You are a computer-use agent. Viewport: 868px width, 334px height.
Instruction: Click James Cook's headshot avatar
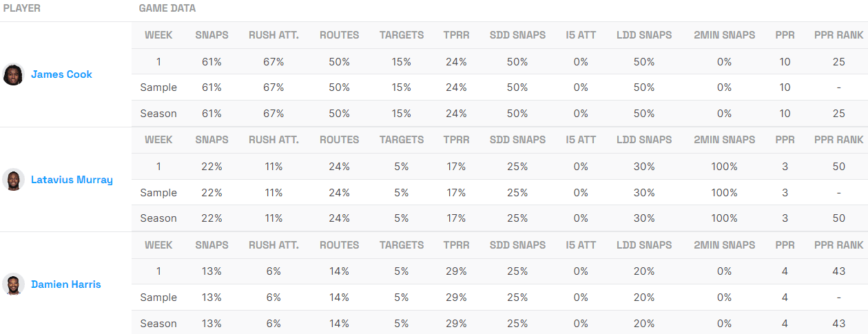pyautogui.click(x=13, y=74)
